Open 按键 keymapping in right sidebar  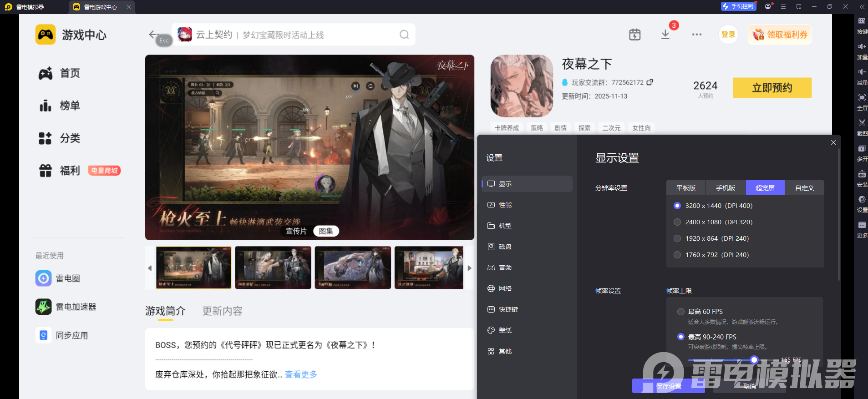pyautogui.click(x=862, y=26)
